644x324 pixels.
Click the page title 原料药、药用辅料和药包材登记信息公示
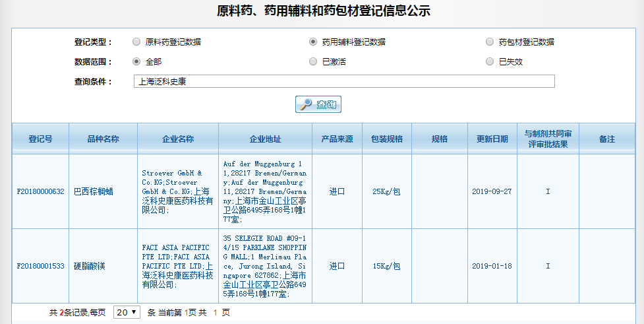(324, 11)
